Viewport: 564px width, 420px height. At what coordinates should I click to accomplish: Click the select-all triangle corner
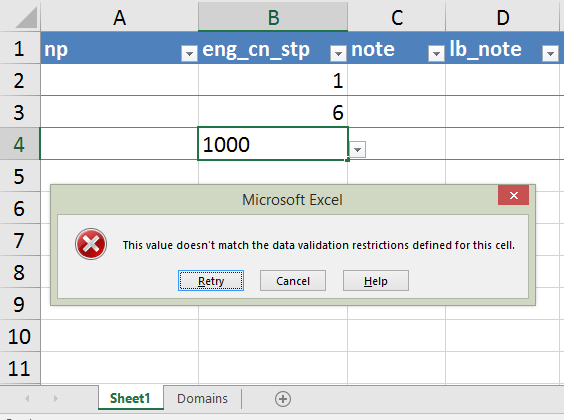click(26, 18)
